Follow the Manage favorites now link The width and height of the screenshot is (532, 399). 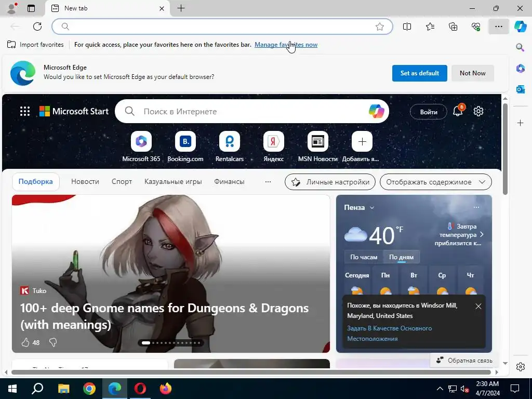point(286,45)
